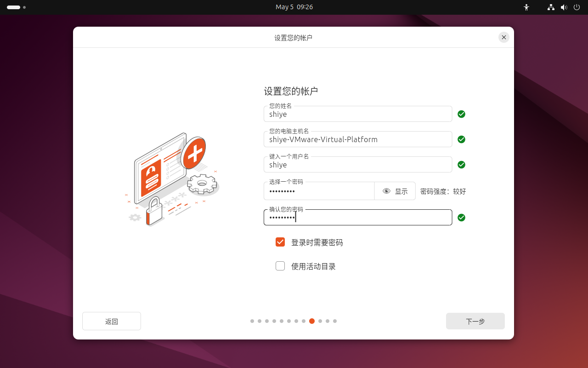Image resolution: width=588 pixels, height=368 pixels.
Task: Click the last pagination dot
Action: 335,321
